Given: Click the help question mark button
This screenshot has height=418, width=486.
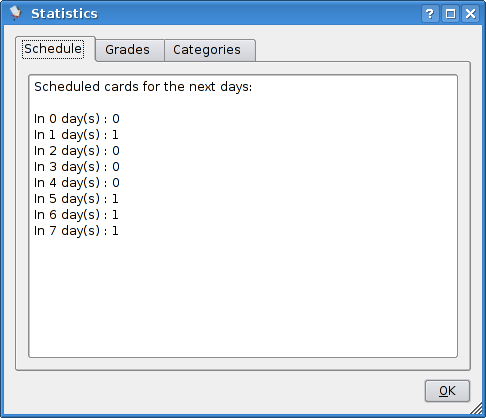Looking at the screenshot, I should (x=430, y=14).
